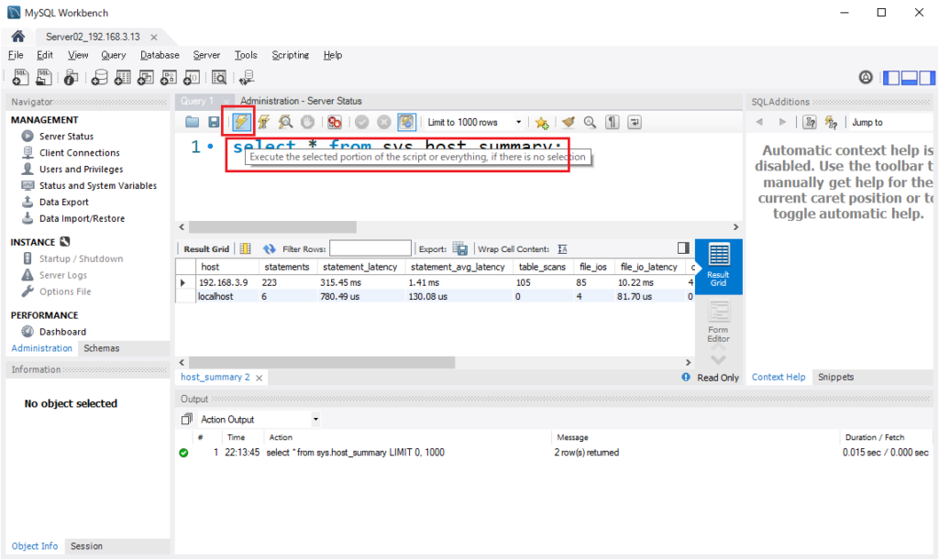Go back in context help
Viewport: 939px width, 560px height.
point(759,122)
